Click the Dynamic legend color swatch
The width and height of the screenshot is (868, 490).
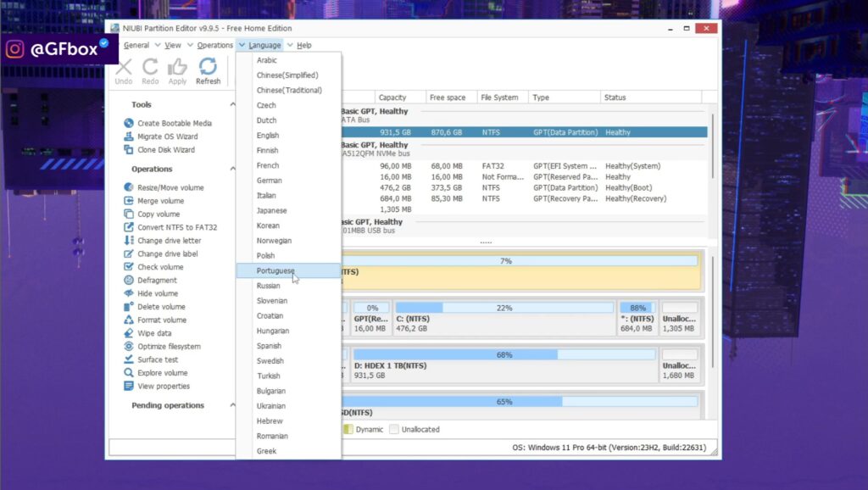coord(348,430)
